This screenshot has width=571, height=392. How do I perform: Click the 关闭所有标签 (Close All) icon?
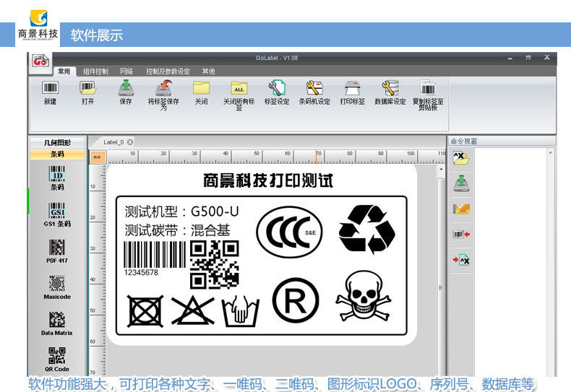click(x=239, y=87)
